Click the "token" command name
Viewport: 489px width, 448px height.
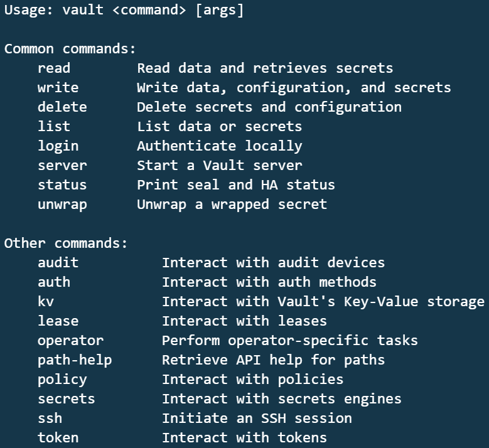coord(58,437)
